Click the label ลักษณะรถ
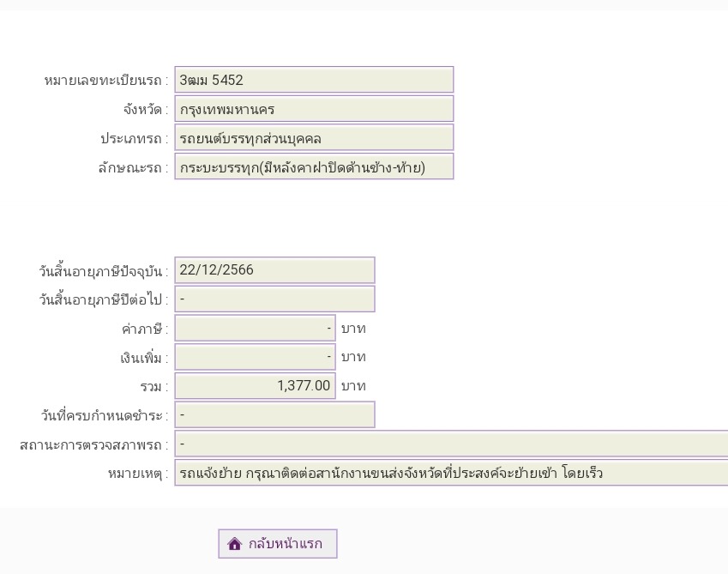Image resolution: width=728 pixels, height=574 pixels. click(x=133, y=167)
